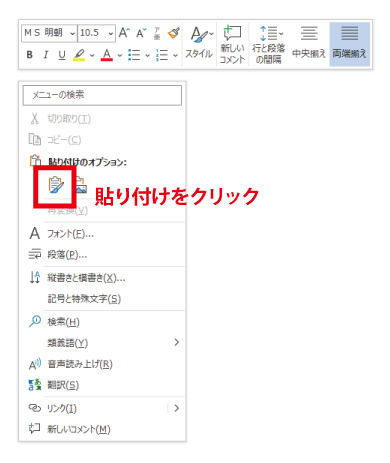
Task: Apply 中央揃え center alignment
Action: (309, 43)
